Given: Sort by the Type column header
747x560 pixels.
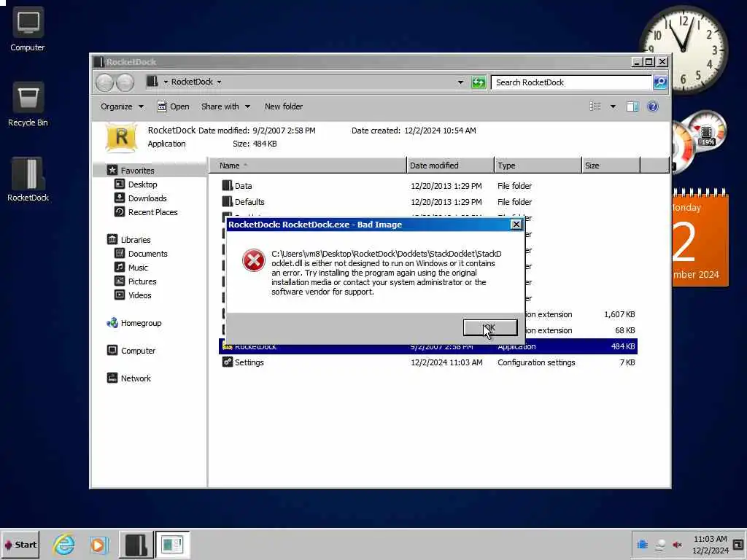Looking at the screenshot, I should click(538, 166).
